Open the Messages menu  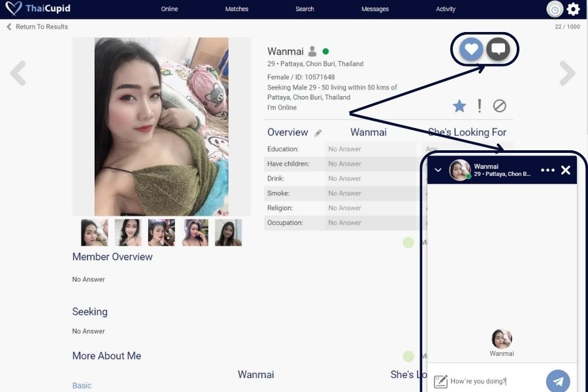click(x=375, y=9)
